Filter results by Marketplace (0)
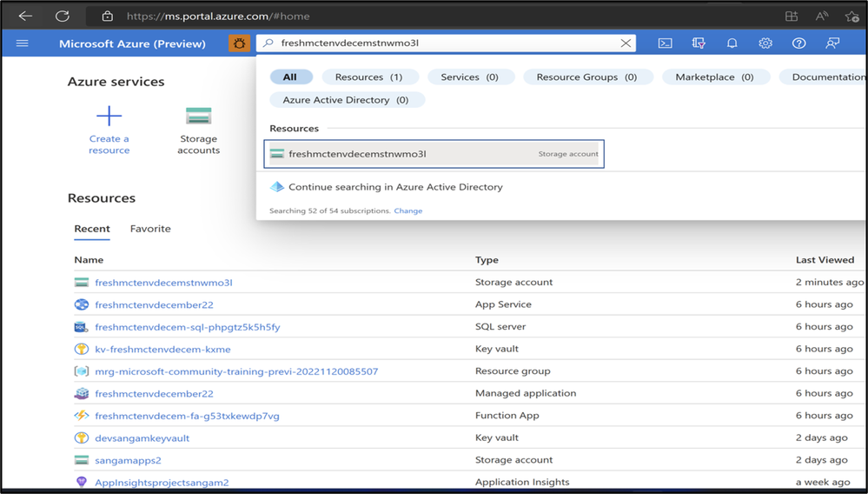This screenshot has height=494, width=868. tap(716, 77)
